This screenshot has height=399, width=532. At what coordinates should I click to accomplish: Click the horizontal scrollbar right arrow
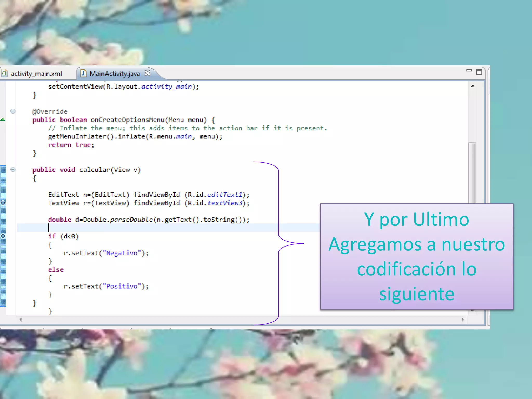pos(463,320)
